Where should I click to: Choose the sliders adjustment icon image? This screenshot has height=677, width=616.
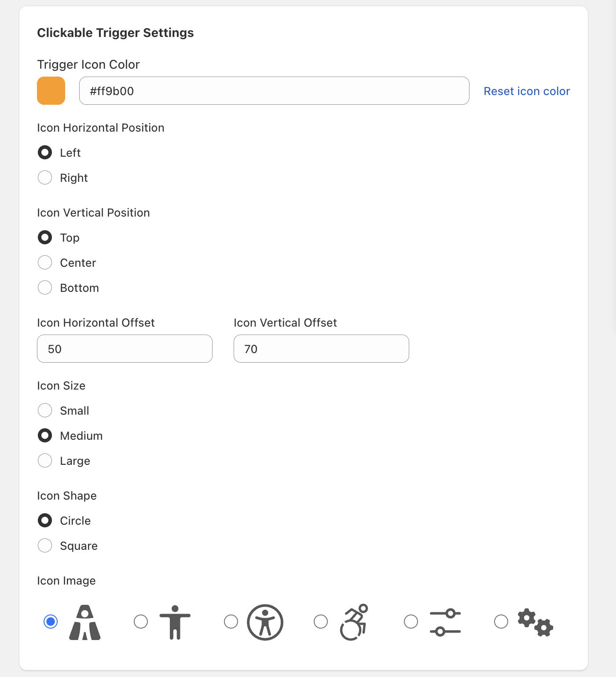[x=411, y=622]
